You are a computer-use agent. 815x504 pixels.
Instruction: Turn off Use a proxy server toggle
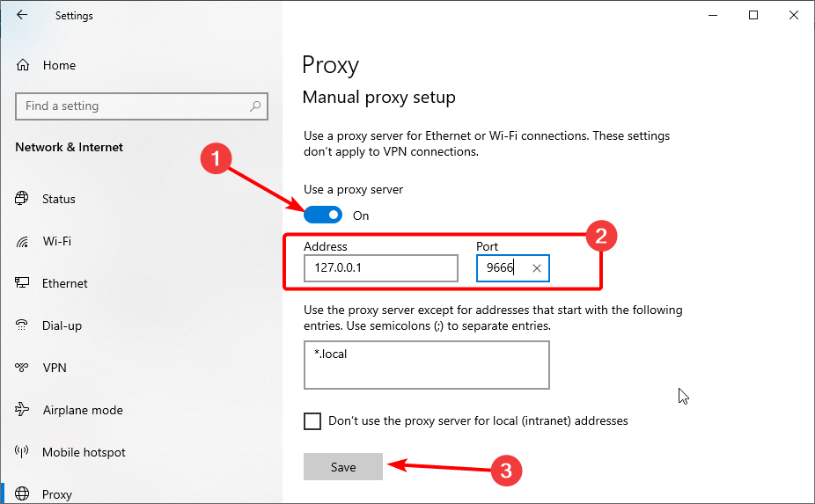pos(323,215)
